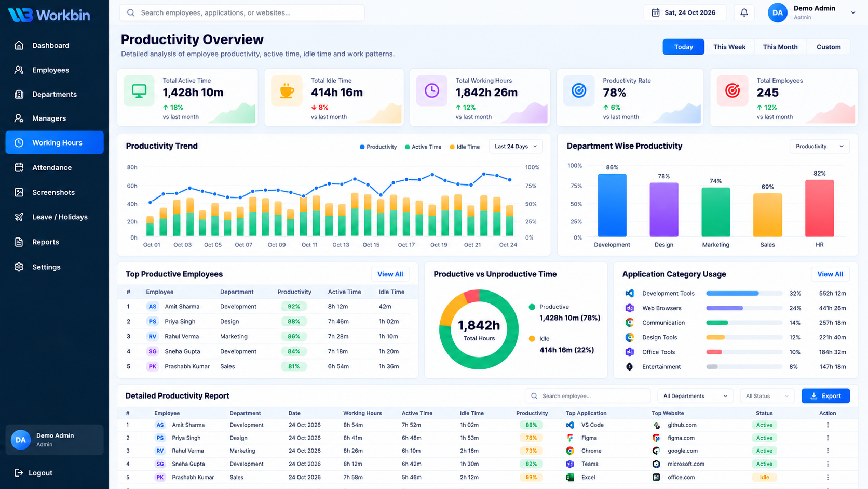This screenshot has height=489, width=868.
Task: Expand the Demo Admin account menu chevron
Action: point(853,13)
